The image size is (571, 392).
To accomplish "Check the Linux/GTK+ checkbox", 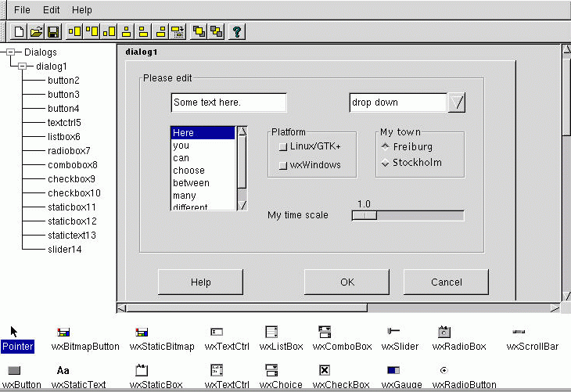I will tap(283, 147).
